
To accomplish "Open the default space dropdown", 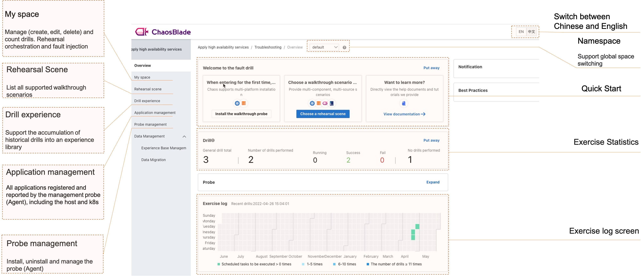I will click(324, 47).
